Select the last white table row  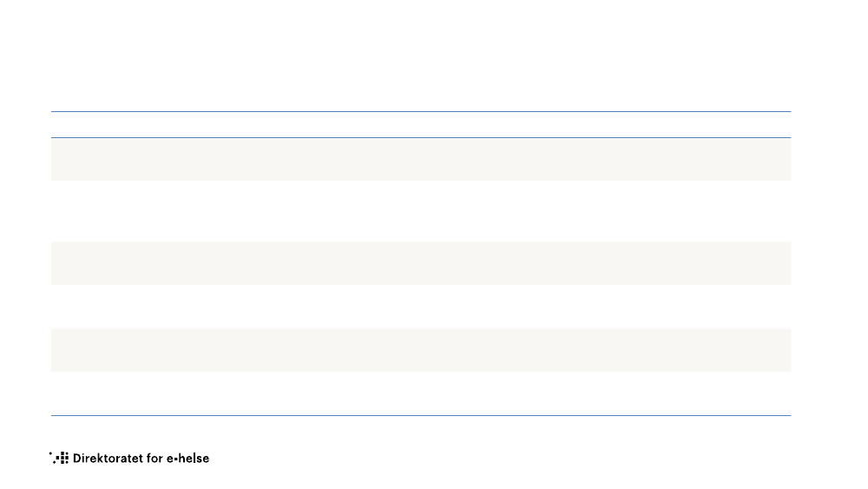[x=421, y=393]
